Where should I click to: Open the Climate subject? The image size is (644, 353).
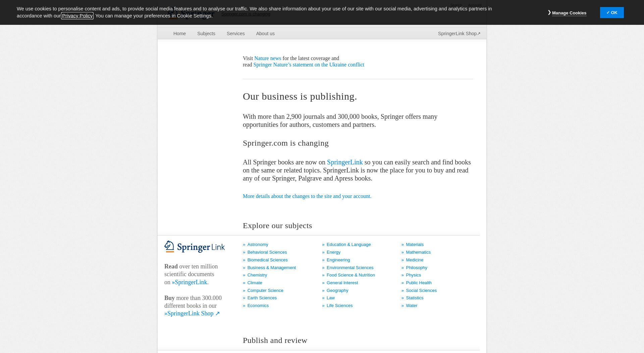pyautogui.click(x=255, y=283)
